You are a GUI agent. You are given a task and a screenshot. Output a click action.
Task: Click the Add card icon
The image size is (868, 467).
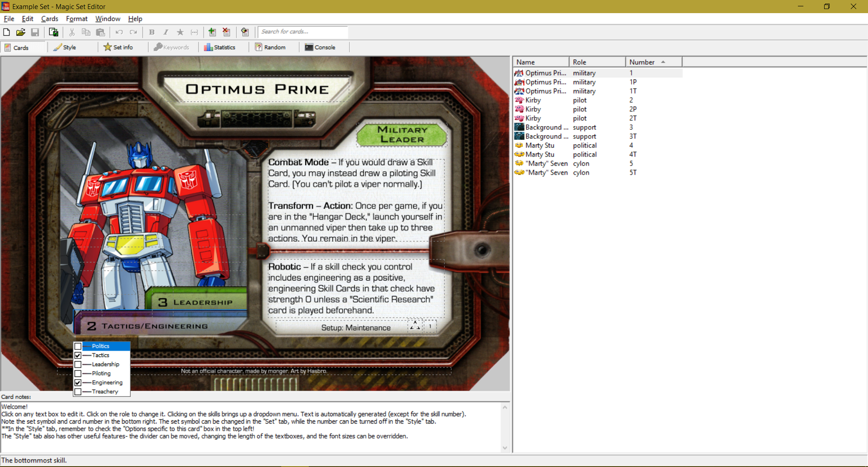212,32
